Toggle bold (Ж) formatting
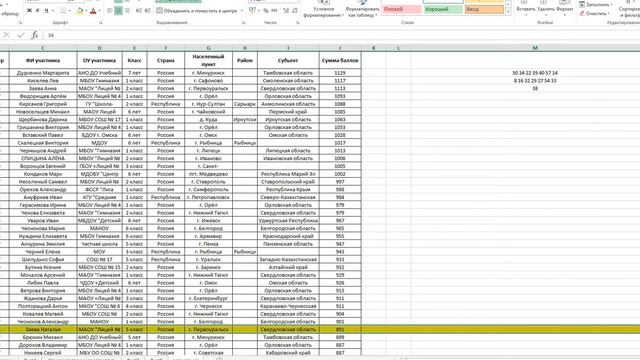Image resolution: width=640 pixels, height=360 pixels. tap(29, 11)
